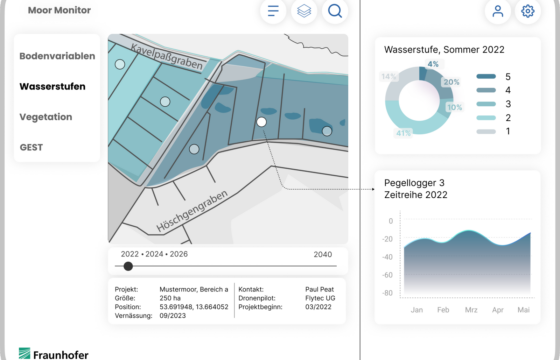Click legend color swatch for level 1

coord(486,131)
